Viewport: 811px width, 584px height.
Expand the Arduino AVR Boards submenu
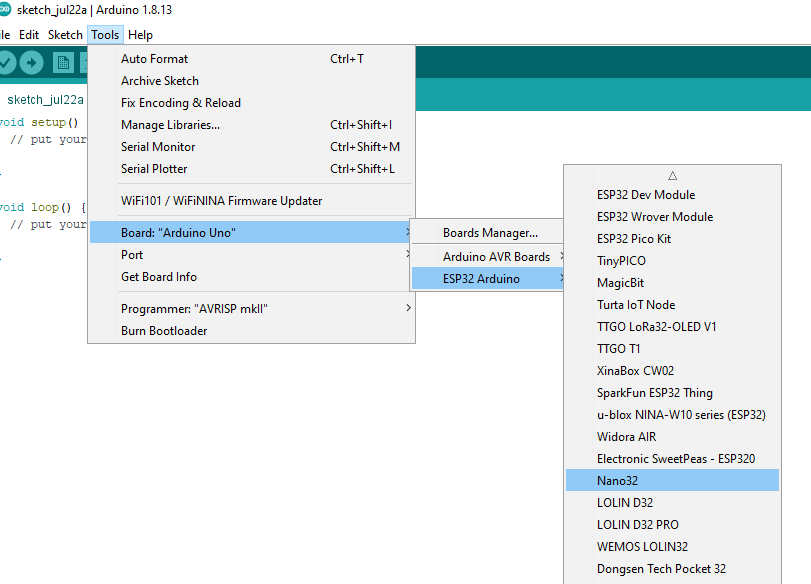coord(496,257)
